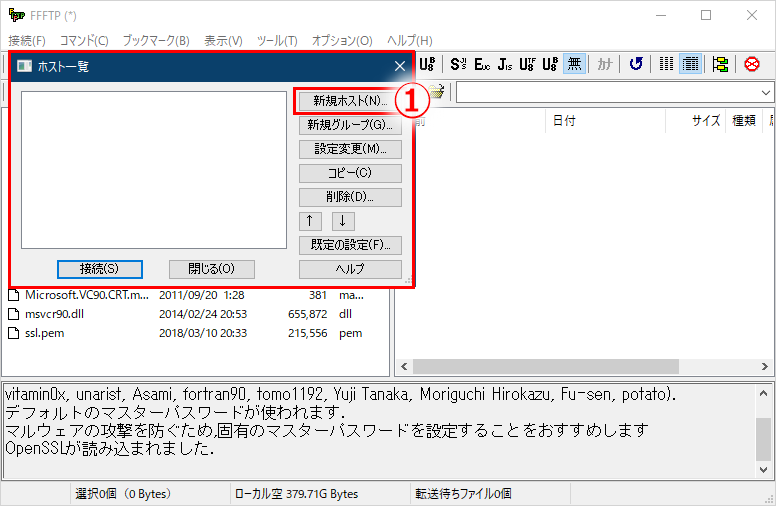
Task: Toggle the カナ half-width kana conversion icon
Action: [x=605, y=64]
